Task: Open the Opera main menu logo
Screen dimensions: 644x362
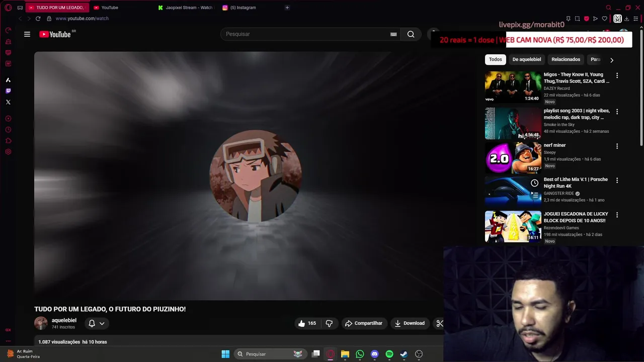Action: [x=8, y=8]
